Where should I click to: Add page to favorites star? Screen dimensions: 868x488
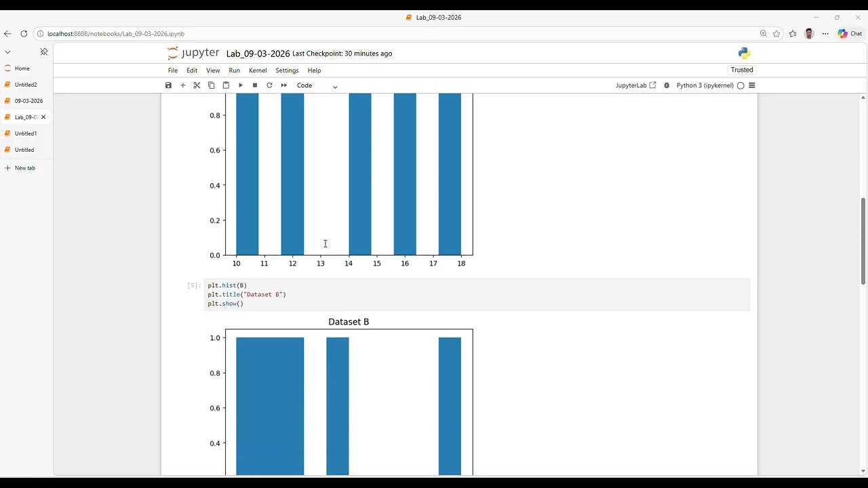coord(776,34)
